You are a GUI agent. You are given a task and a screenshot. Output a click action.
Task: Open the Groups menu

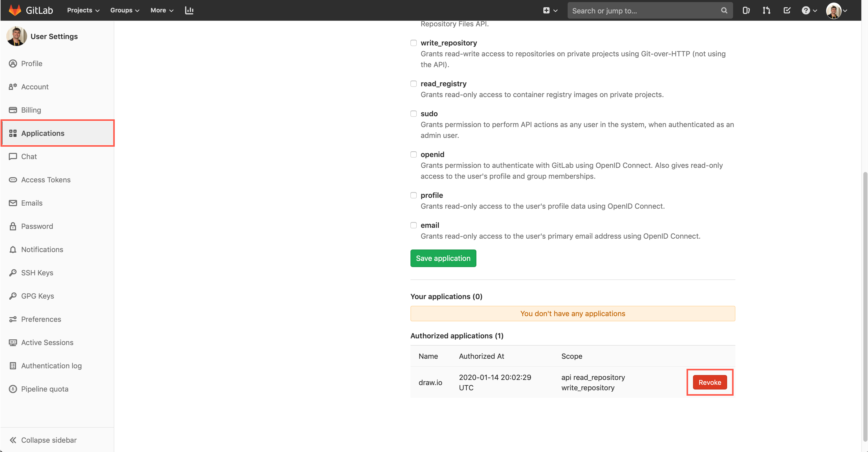click(124, 10)
